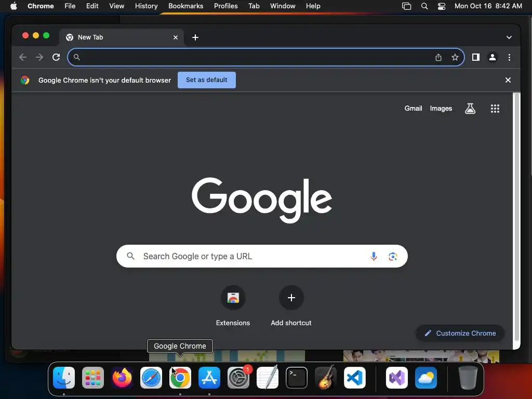Open Control Center in the menu bar

click(x=442, y=6)
